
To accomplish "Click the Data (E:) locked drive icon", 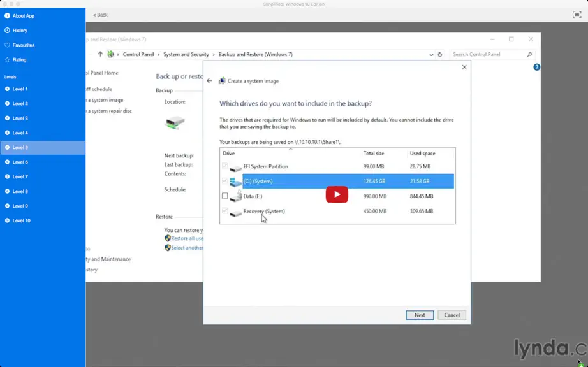I will click(x=235, y=196).
